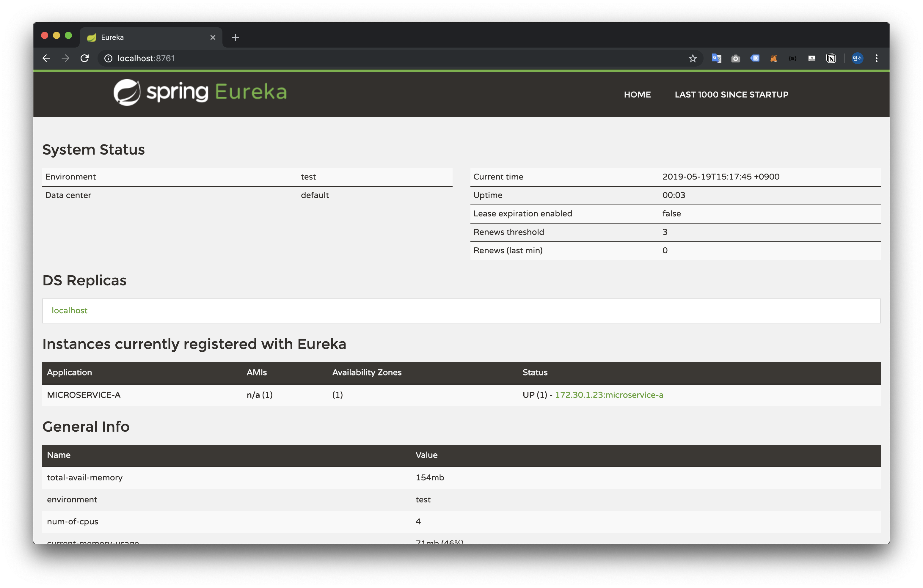The width and height of the screenshot is (923, 588).
Task: Click the Notion web clipper icon
Action: (x=831, y=58)
